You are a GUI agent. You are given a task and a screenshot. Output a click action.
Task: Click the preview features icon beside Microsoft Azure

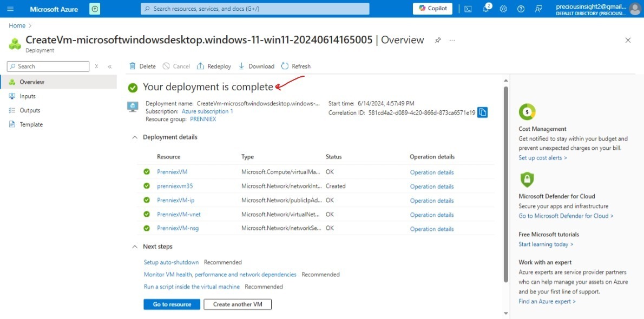click(95, 9)
